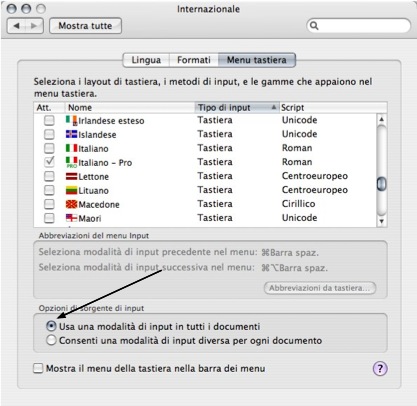
Task: Enable the Italiano keyboard checkbox
Action: click(x=49, y=148)
